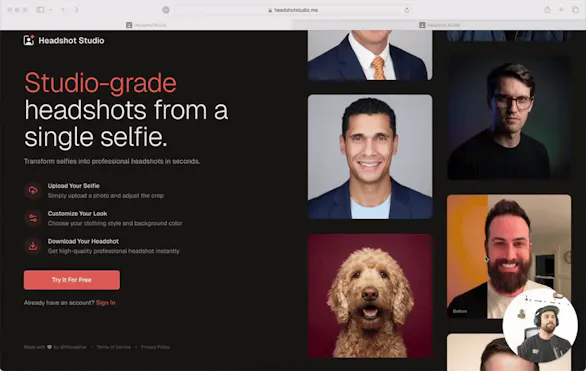The height and width of the screenshot is (371, 586).
Task: Select the bearded man Before selfie image
Action: pyautogui.click(x=509, y=256)
